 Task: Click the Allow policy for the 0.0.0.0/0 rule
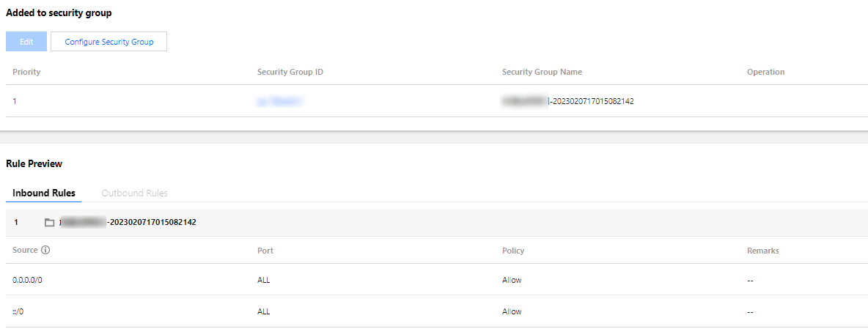(512, 280)
